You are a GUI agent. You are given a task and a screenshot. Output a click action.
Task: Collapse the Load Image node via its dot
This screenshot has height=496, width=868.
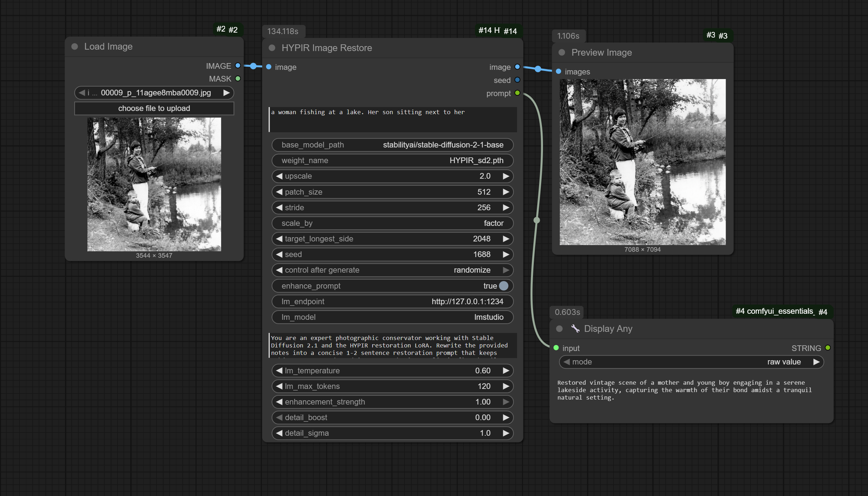[75, 46]
